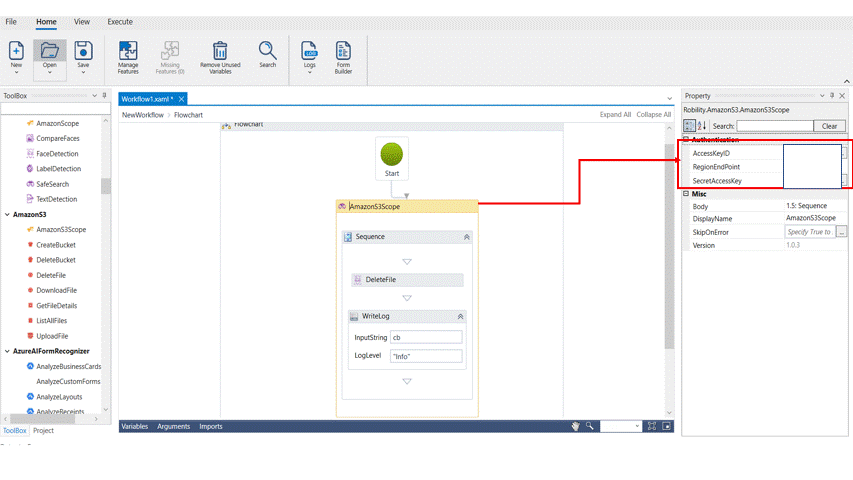Open the Variables tab at bottom
This screenshot has height=480, width=853.
[134, 426]
